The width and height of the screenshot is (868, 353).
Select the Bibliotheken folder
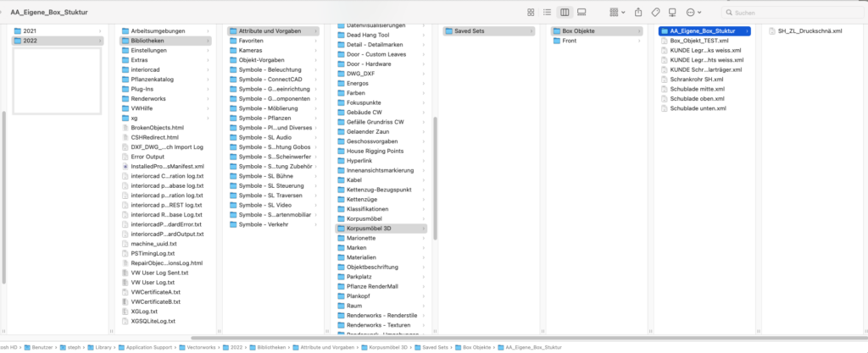pyautogui.click(x=147, y=41)
